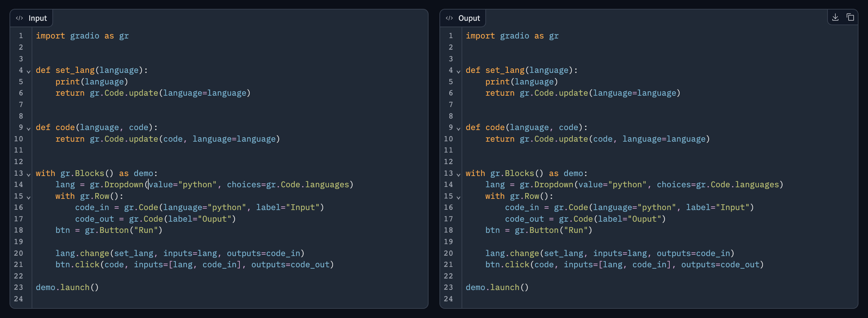The image size is (868, 318).
Task: Collapse set_lang function fold in Input editor
Action: click(x=29, y=71)
